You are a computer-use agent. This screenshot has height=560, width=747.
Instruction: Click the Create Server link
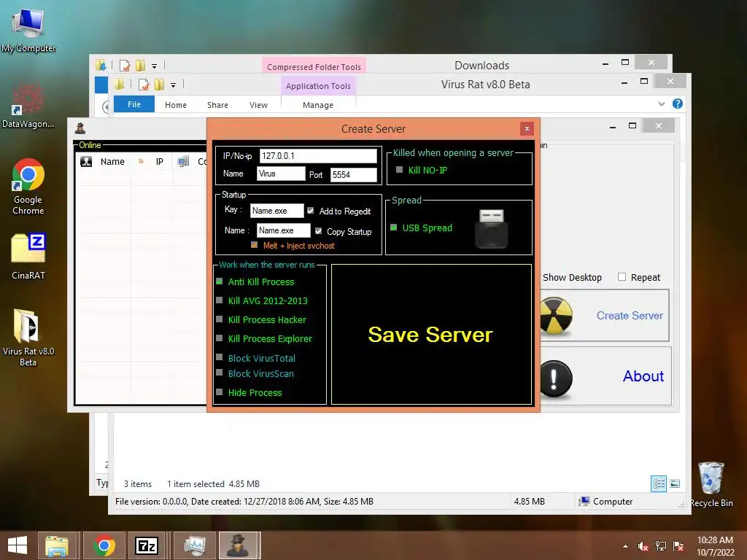[x=630, y=315]
